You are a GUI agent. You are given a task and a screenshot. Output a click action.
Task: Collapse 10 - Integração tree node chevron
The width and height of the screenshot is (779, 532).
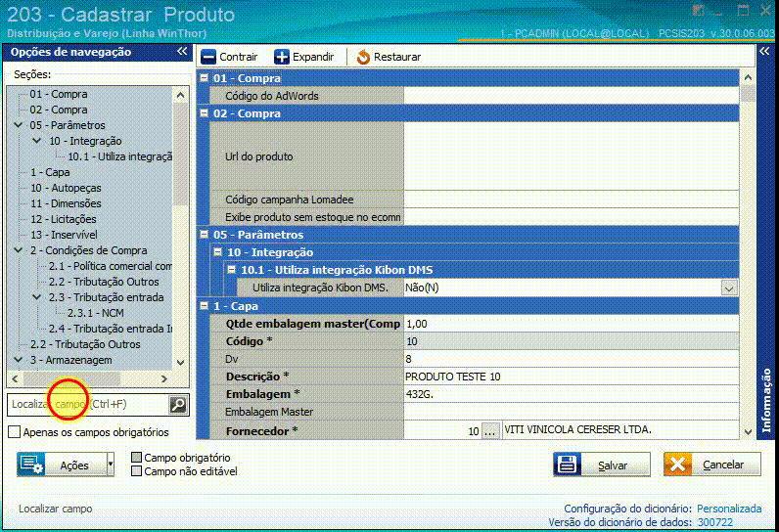(37, 141)
